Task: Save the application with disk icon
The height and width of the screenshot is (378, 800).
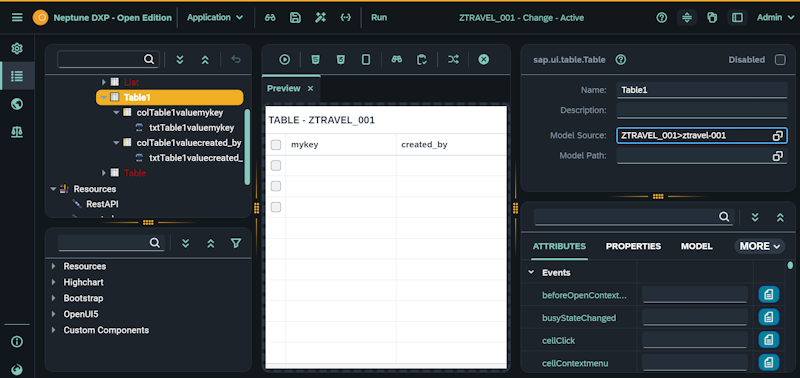Action: 295,17
